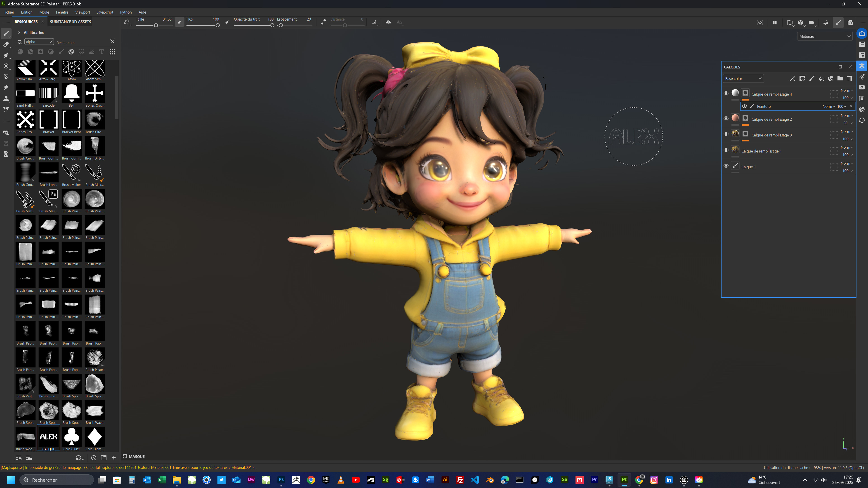Screen dimensions: 868x488
Task: Expand the All libraries tree
Action: [x=19, y=33]
